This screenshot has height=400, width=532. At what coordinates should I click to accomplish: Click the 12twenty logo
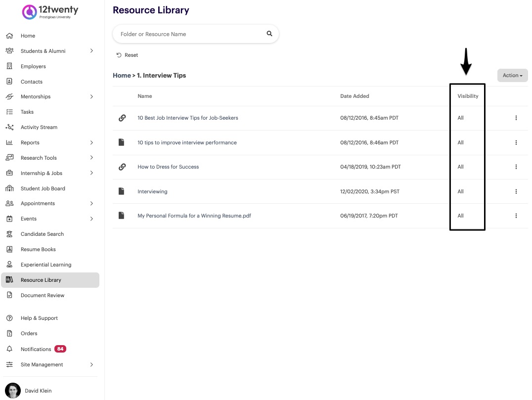pyautogui.click(x=50, y=12)
